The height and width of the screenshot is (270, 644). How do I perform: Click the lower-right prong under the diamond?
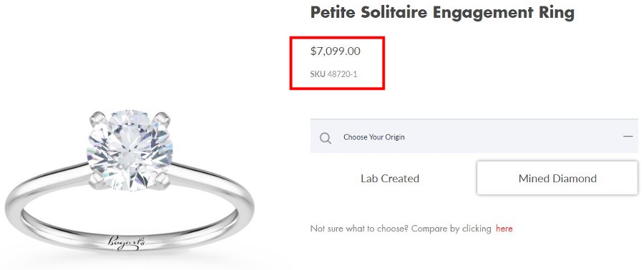(162, 179)
